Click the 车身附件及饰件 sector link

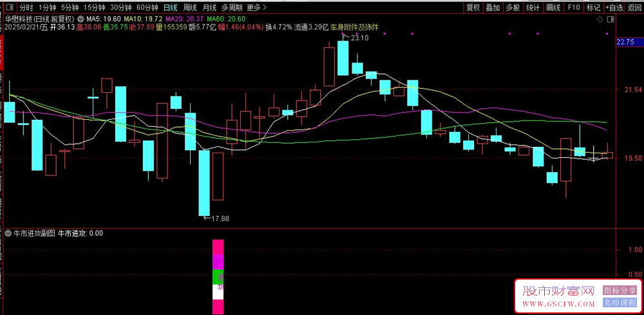click(x=354, y=27)
